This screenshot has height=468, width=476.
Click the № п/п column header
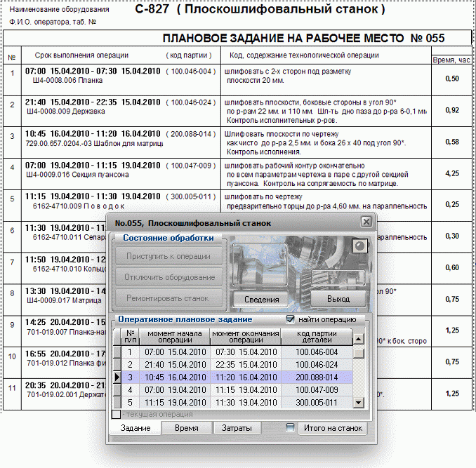point(130,337)
